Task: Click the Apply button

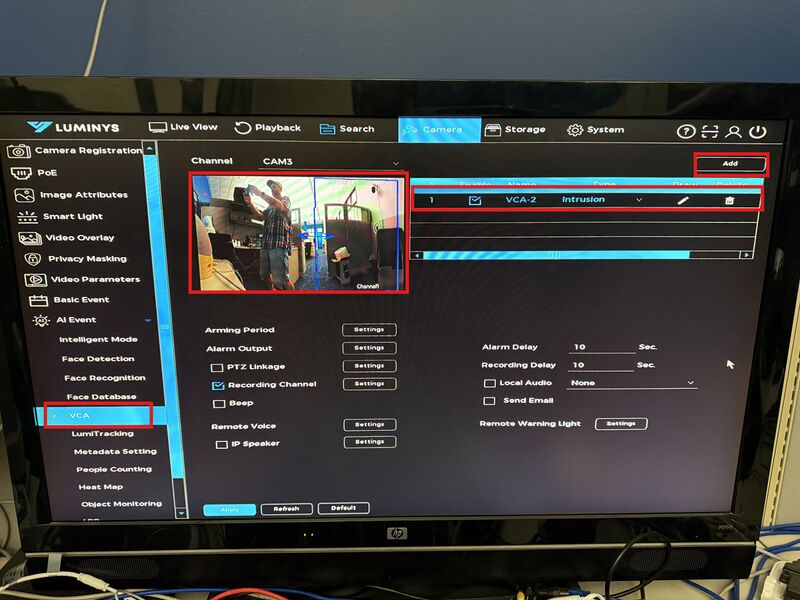Action: tap(230, 509)
